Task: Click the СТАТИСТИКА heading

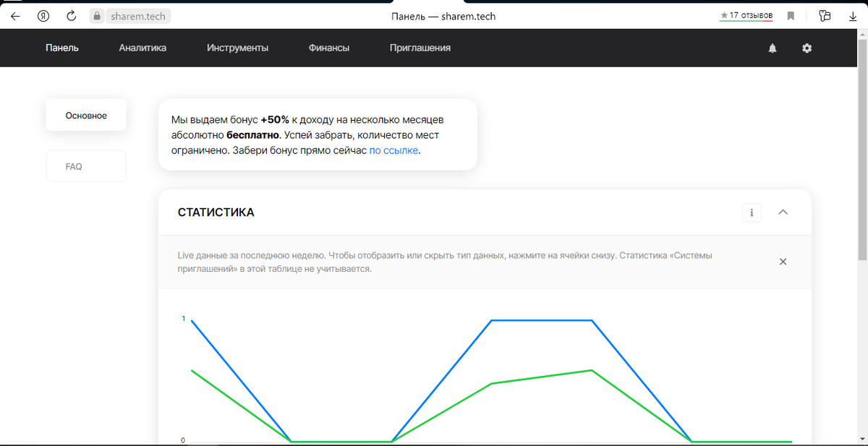Action: pos(216,213)
